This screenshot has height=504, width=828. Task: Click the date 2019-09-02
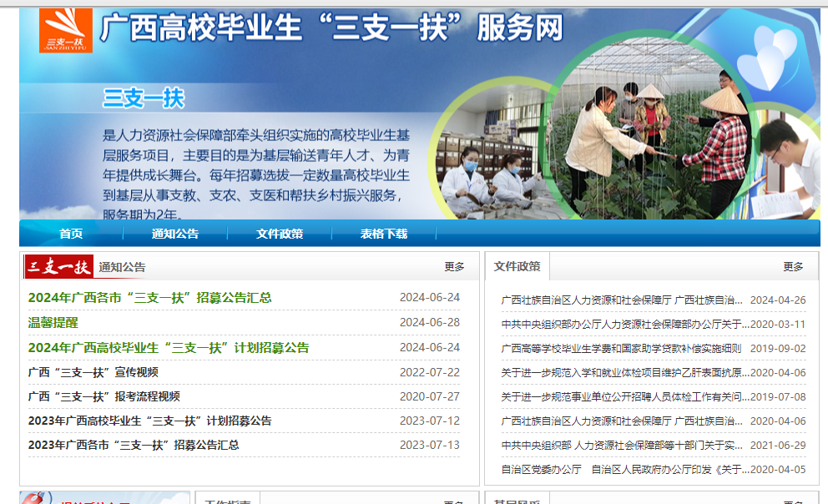[x=778, y=349]
